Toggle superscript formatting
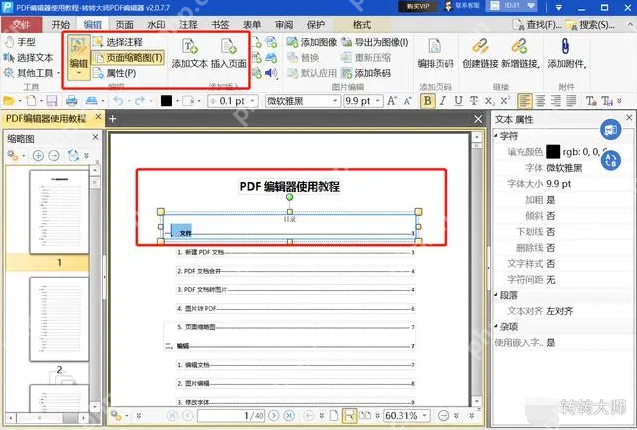 coord(505,101)
